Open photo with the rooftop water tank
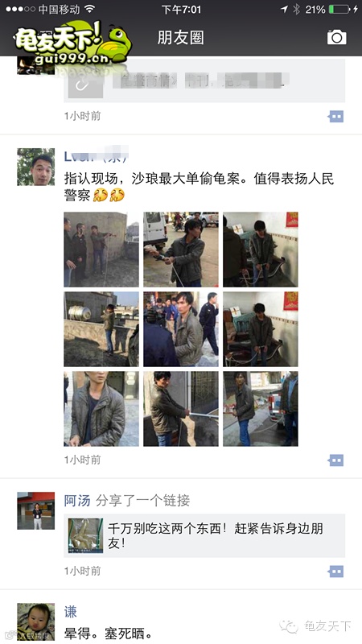 pos(101,329)
